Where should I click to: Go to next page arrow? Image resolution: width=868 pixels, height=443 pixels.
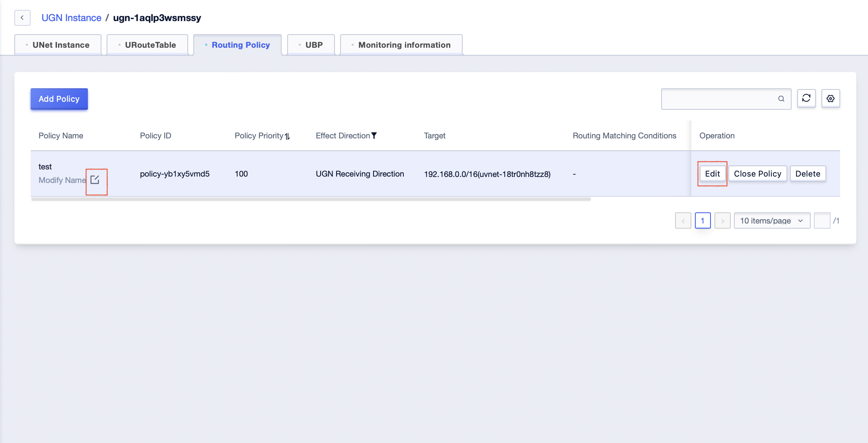coord(722,221)
